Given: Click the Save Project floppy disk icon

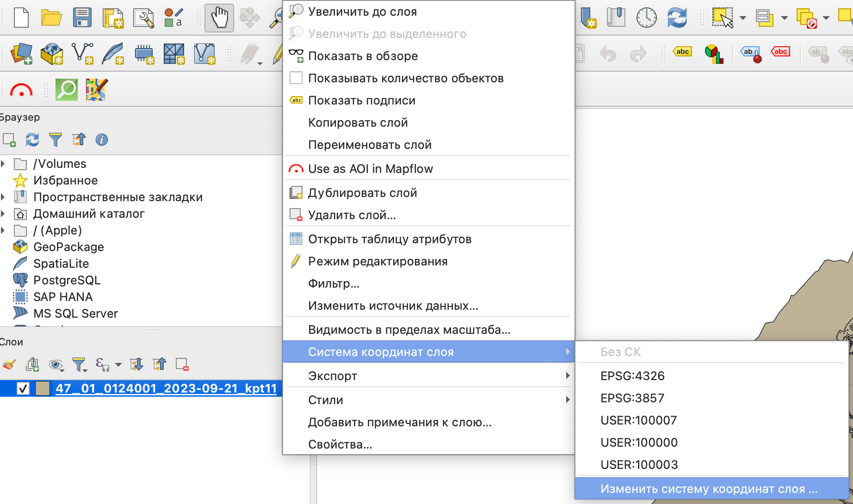Looking at the screenshot, I should click(82, 18).
